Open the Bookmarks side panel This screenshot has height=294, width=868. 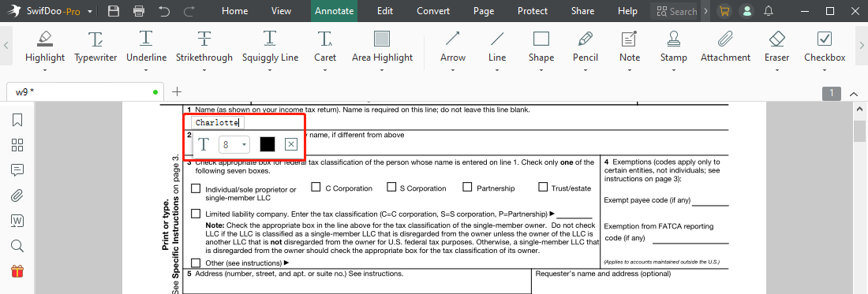(17, 120)
